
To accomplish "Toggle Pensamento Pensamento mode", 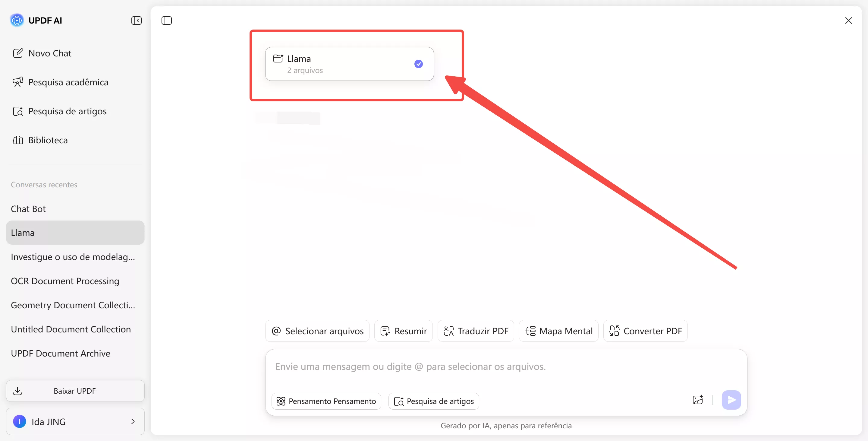I will click(x=326, y=401).
